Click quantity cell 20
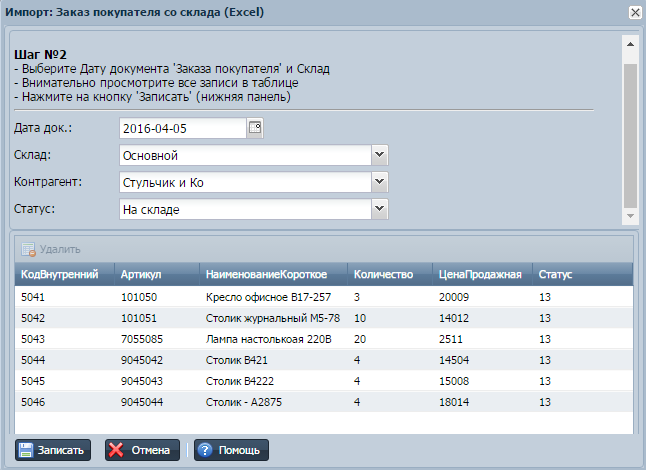Screen dimensions: 646x470 [390, 339]
